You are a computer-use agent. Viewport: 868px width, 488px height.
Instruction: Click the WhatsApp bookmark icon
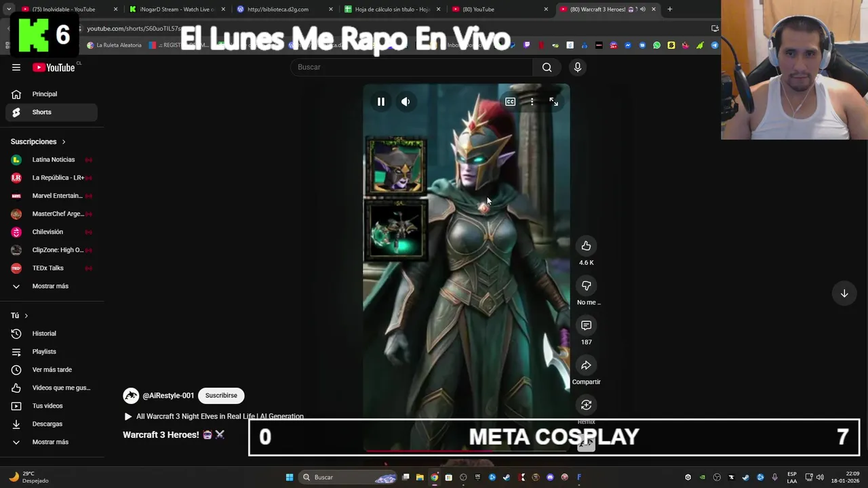(x=656, y=45)
